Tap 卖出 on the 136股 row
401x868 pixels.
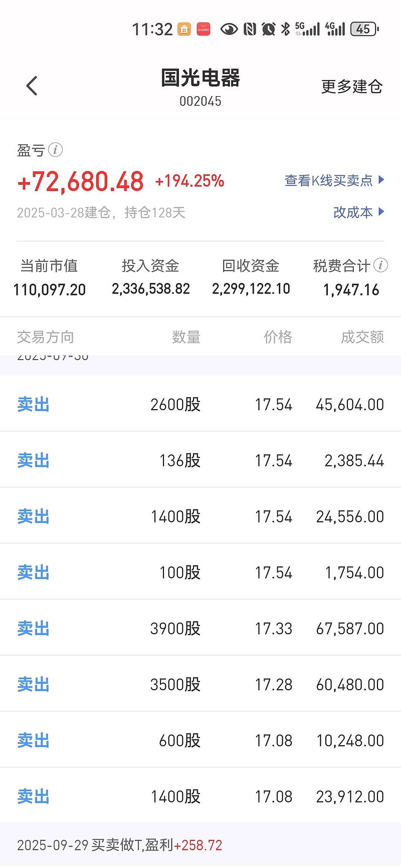[x=34, y=460]
